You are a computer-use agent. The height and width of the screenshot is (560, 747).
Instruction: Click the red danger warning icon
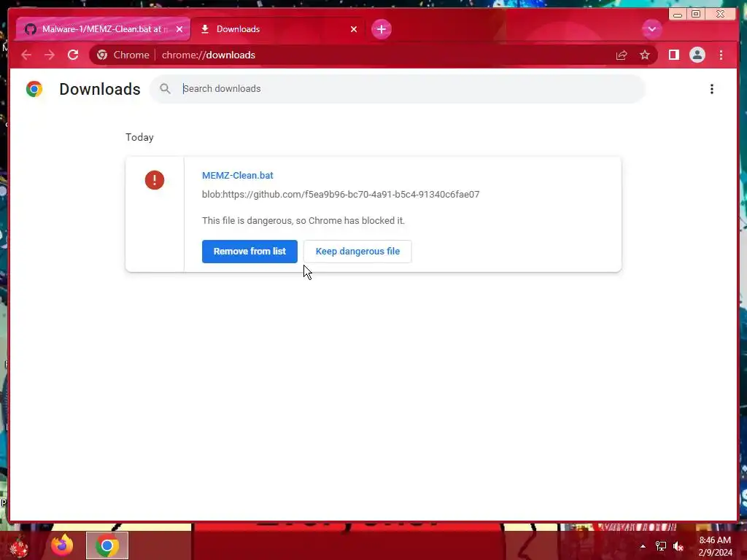155,180
